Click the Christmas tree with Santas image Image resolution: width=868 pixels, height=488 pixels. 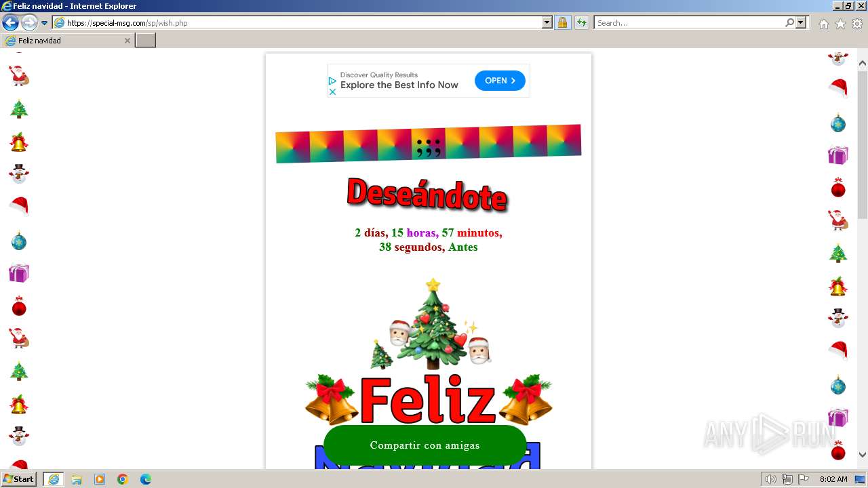point(430,324)
